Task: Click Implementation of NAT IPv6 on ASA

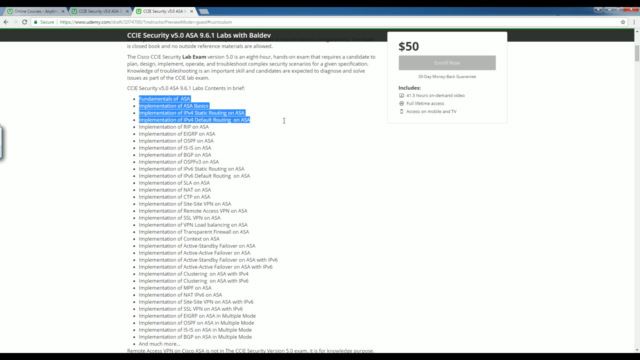Action: (x=180, y=295)
